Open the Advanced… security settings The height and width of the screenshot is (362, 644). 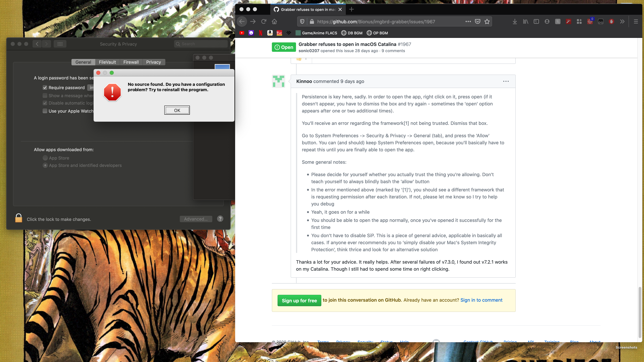point(196,219)
